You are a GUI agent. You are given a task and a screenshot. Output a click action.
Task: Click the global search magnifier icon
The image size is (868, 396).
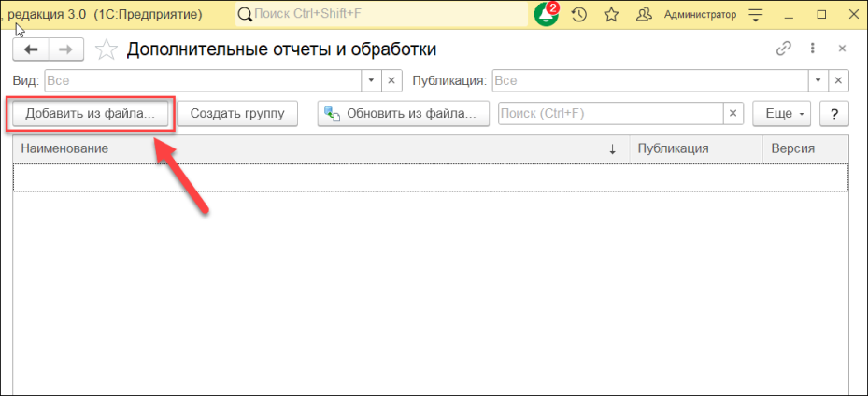coord(245,15)
